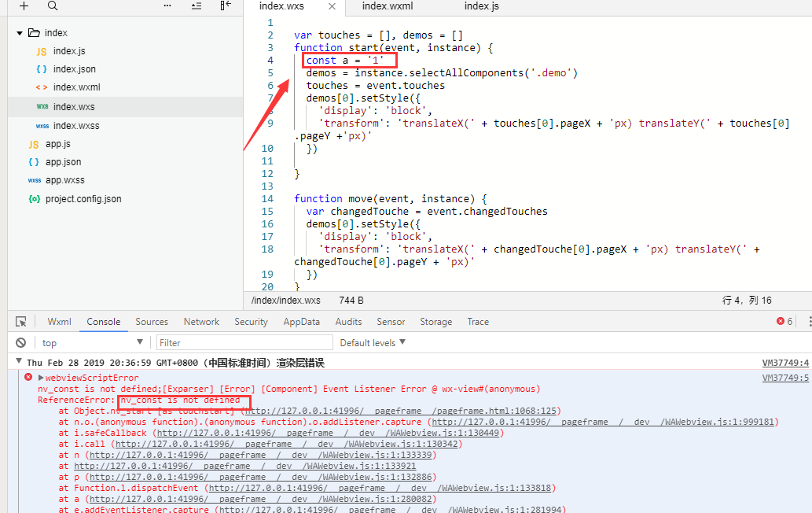
Task: Expand the webviewScriptError entry
Action: [x=42, y=378]
